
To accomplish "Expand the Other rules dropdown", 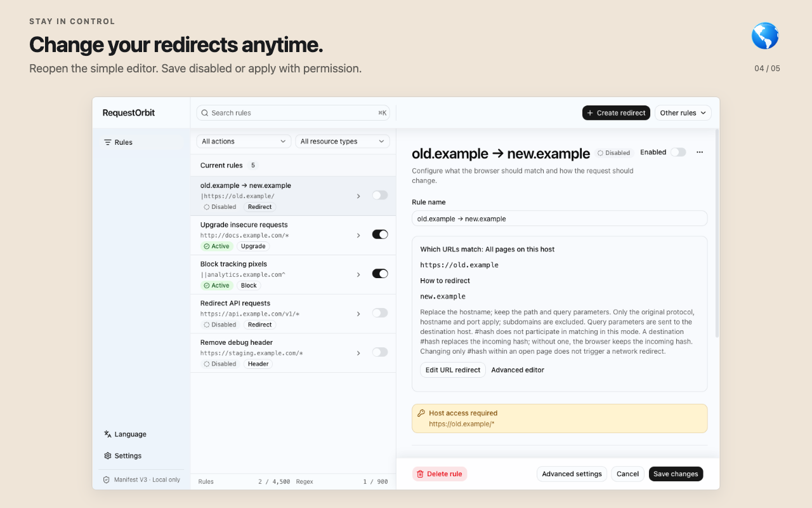I will click(x=683, y=113).
